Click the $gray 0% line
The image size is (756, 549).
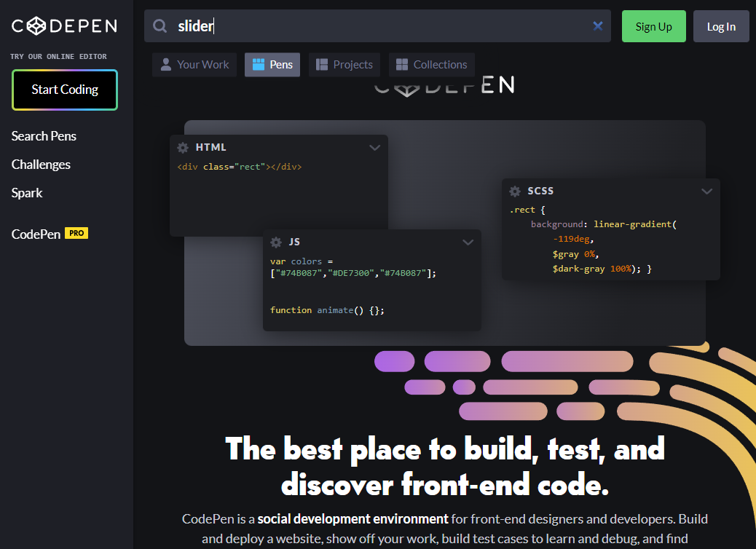(575, 254)
